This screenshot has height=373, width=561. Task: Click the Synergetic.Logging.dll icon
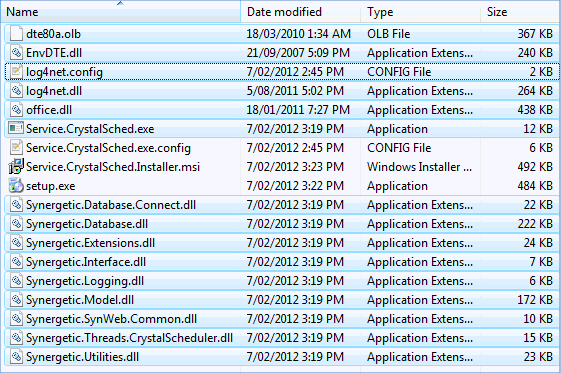(x=16, y=281)
